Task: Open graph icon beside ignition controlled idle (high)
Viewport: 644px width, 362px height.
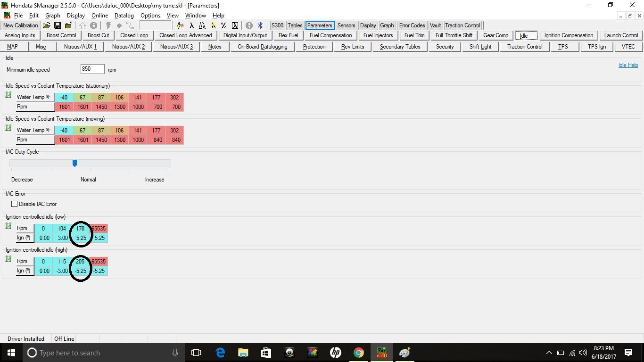Action: point(8,259)
